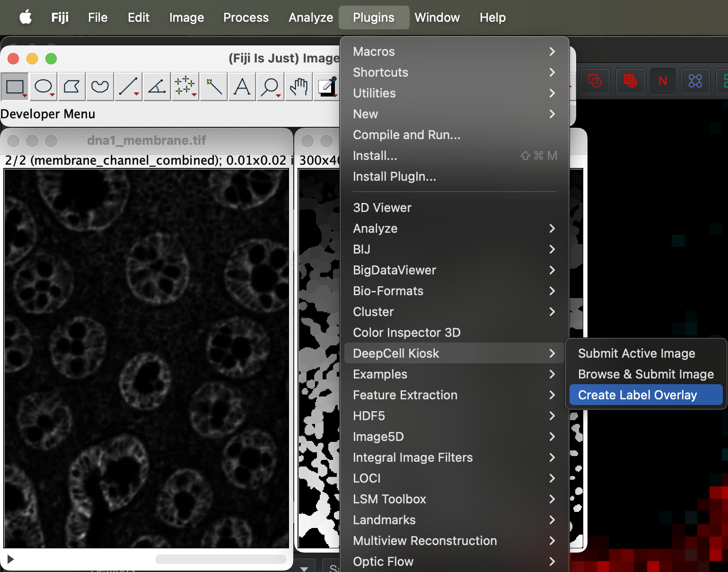Select the Rectangle selection tool

[15, 87]
